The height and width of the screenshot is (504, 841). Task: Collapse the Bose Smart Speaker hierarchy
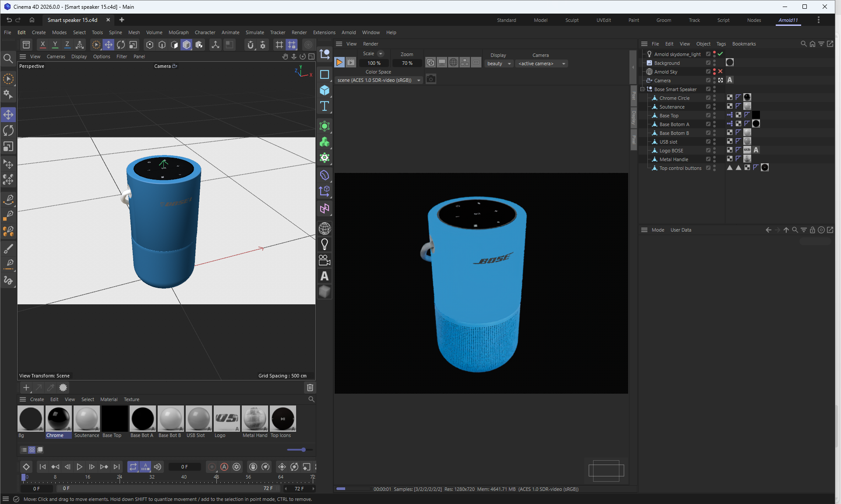[643, 89]
